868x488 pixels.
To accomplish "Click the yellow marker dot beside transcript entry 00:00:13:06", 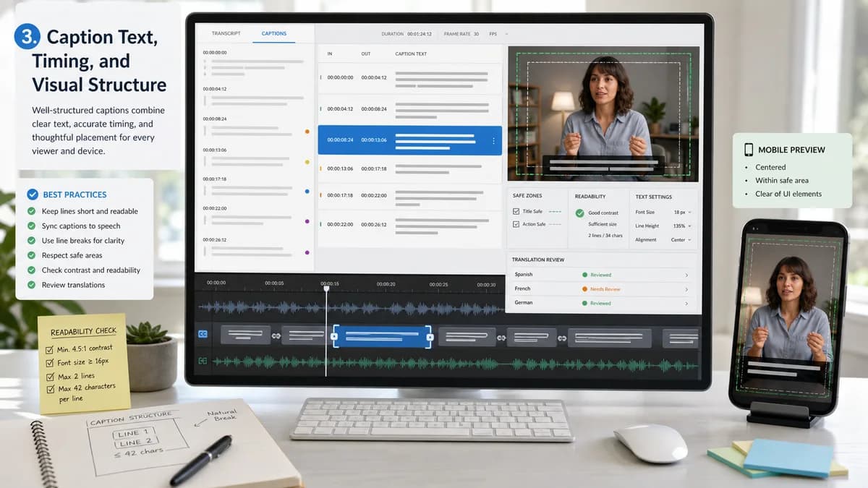I will 307,163.
